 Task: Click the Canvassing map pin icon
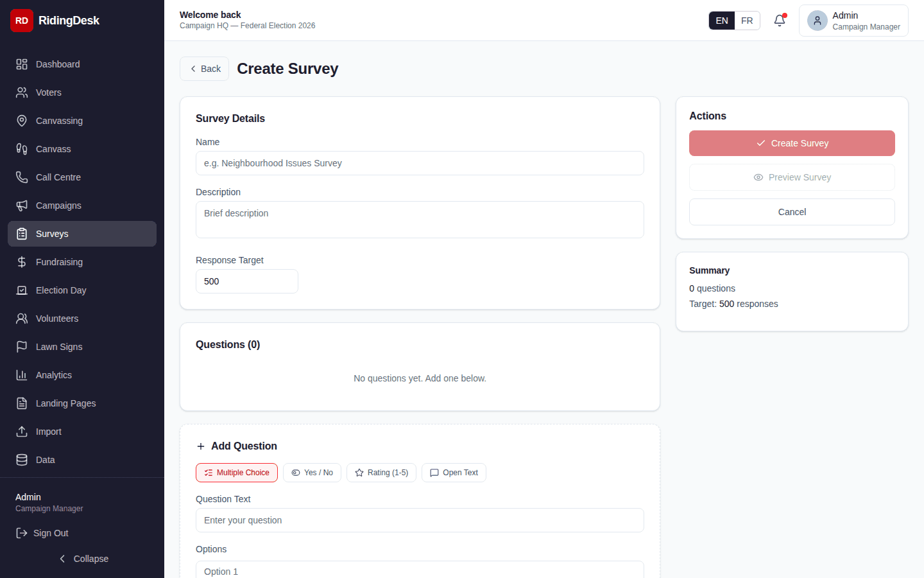pos(21,121)
